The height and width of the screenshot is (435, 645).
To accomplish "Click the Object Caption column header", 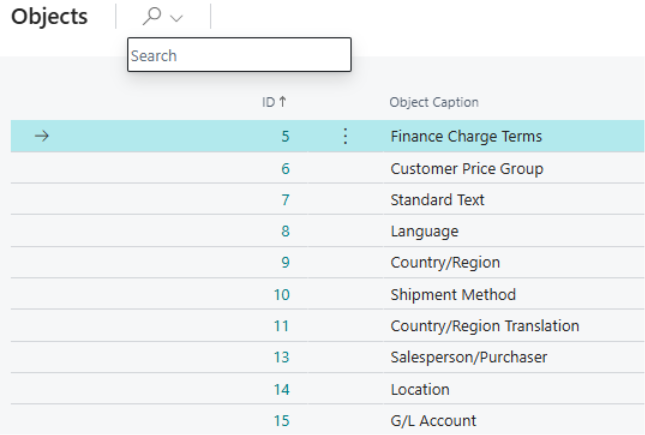I will [434, 102].
